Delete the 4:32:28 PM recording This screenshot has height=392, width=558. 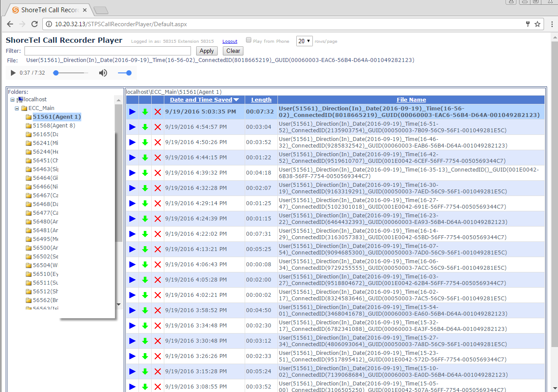[158, 188]
